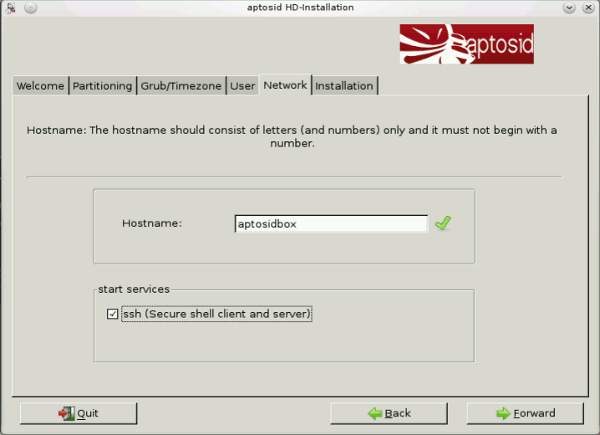Image resolution: width=600 pixels, height=435 pixels.
Task: Select the User tab
Action: point(241,86)
